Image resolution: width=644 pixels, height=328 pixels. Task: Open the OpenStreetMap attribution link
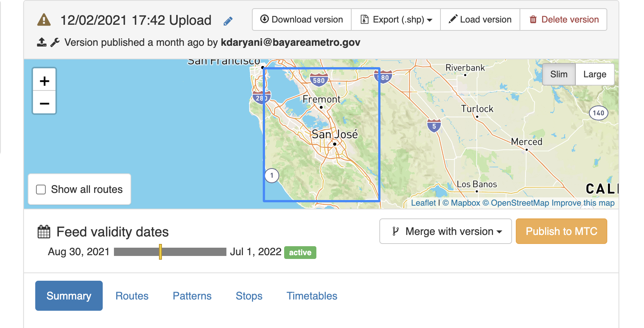516,203
